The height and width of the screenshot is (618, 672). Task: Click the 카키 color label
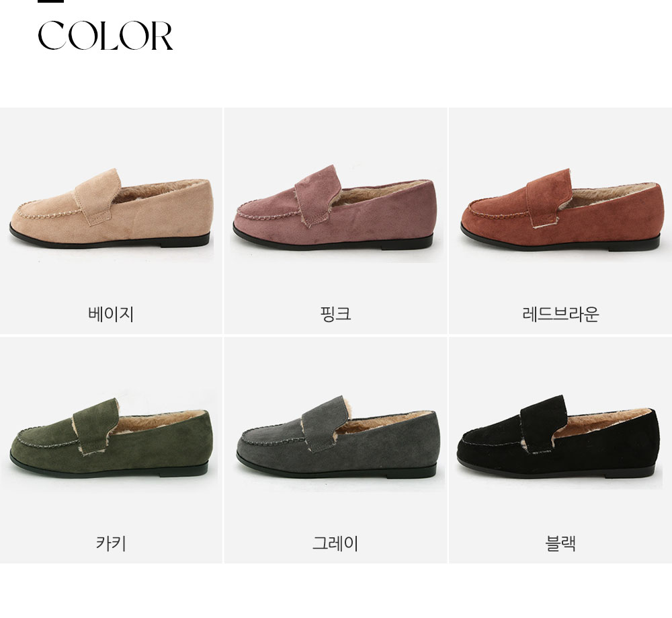click(111, 543)
